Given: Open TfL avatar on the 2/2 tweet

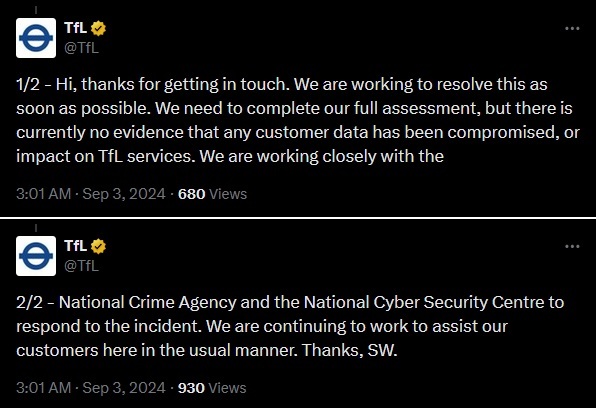Looking at the screenshot, I should 36,256.
